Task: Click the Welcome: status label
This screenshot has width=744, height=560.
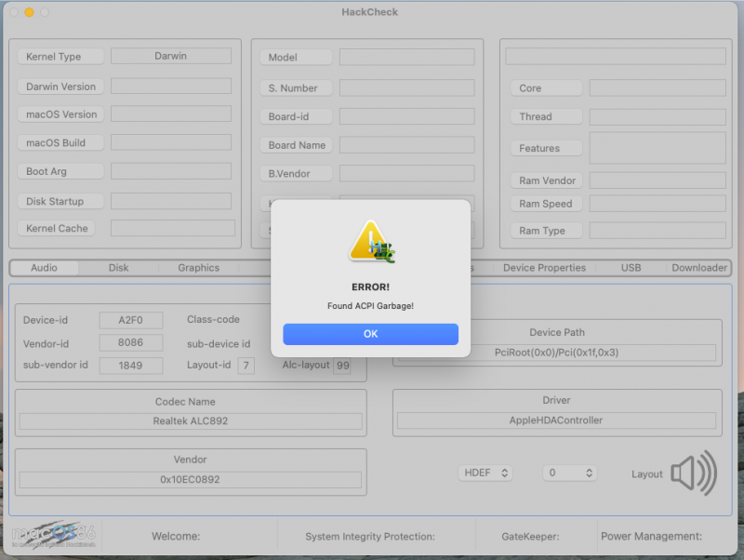Action: 176,536
